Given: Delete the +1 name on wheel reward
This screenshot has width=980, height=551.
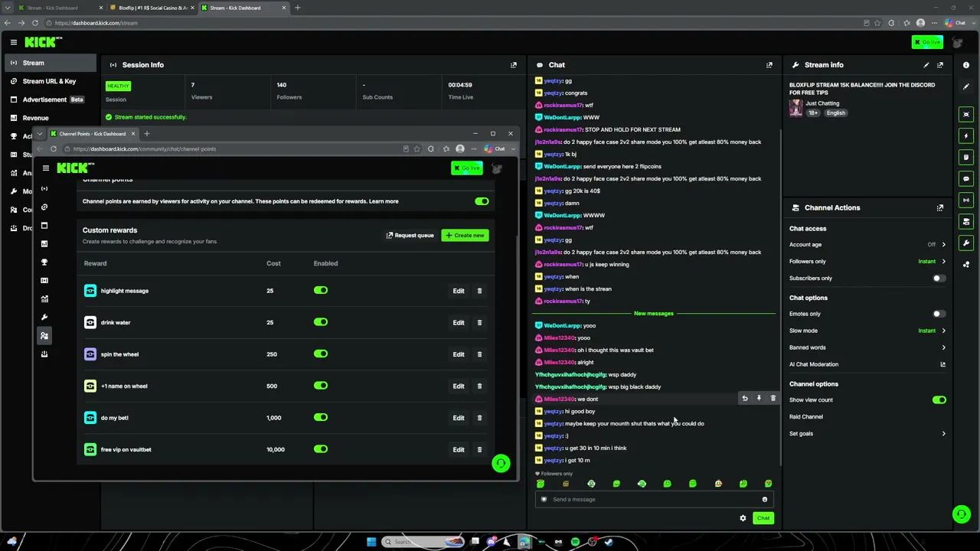Looking at the screenshot, I should tap(479, 386).
